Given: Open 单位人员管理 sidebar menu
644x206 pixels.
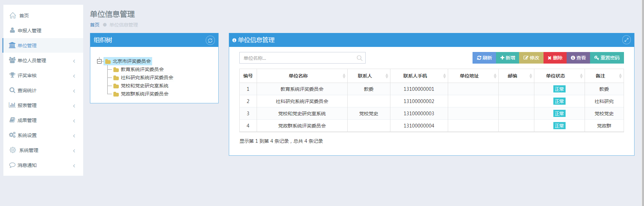Looking at the screenshot, I should [x=43, y=61].
